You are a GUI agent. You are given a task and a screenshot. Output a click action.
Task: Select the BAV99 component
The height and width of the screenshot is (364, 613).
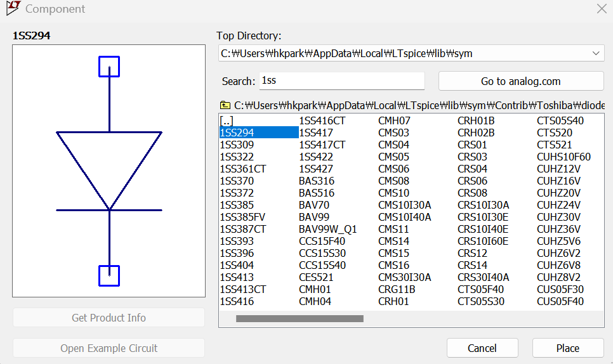click(314, 217)
